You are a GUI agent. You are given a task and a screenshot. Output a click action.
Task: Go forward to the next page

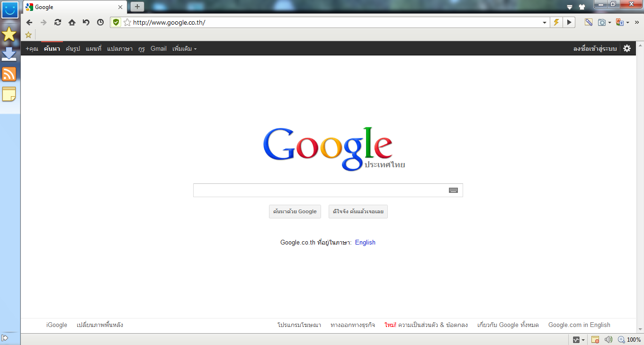click(44, 22)
